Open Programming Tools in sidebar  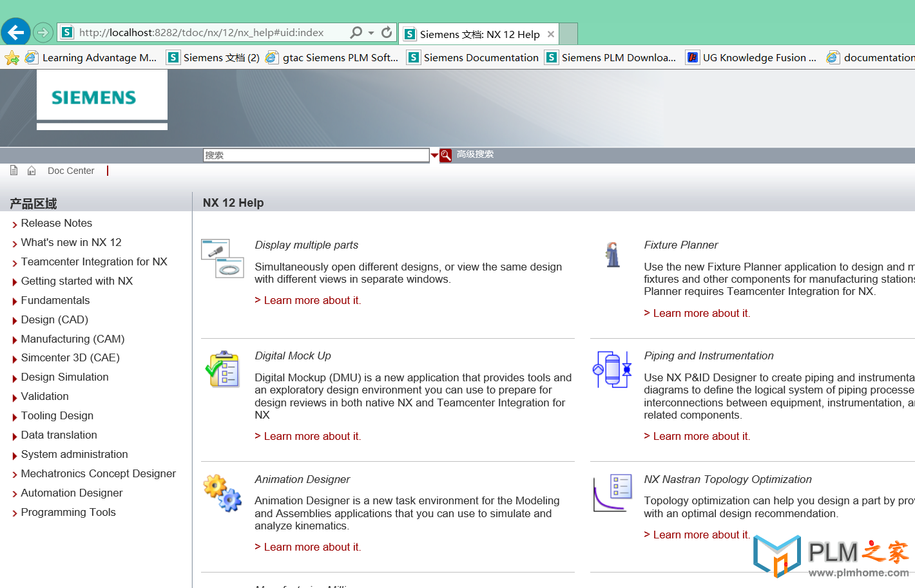tap(68, 513)
